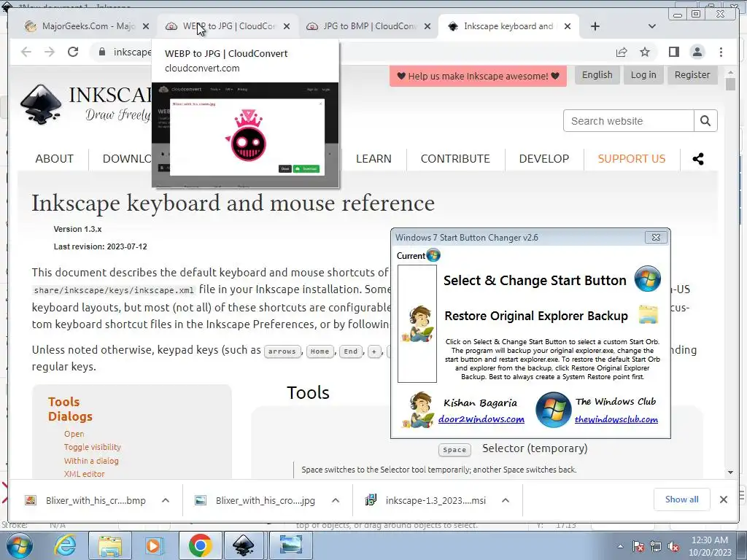Image resolution: width=747 pixels, height=560 pixels.
Task: Click the Inkscape mountain logo
Action: 41,104
